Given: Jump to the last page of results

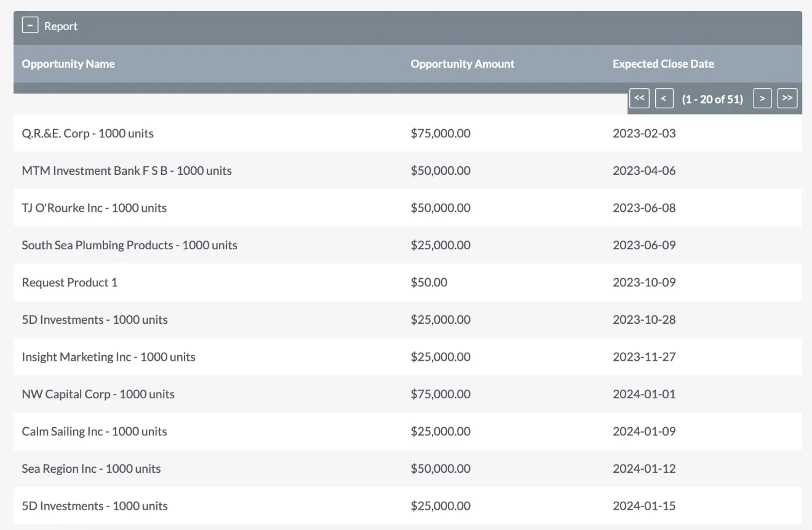Looking at the screenshot, I should tap(787, 98).
